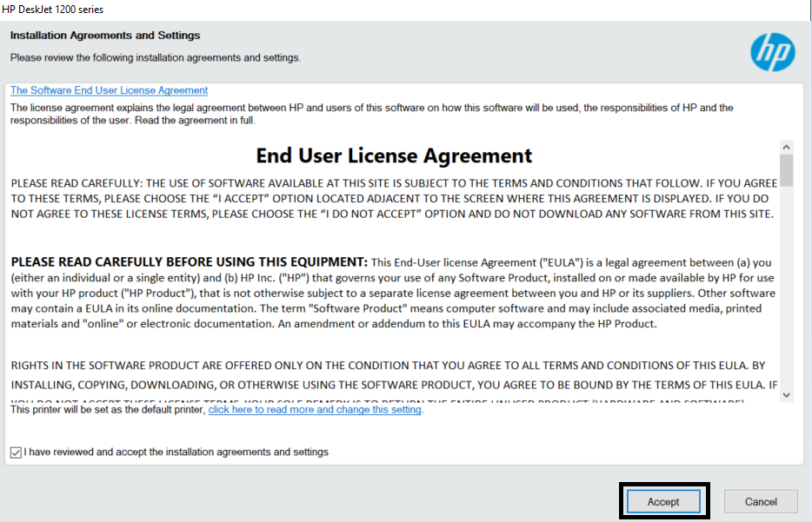Click the Installation Agreements and Settings title
This screenshot has height=522, width=812.
(x=105, y=36)
